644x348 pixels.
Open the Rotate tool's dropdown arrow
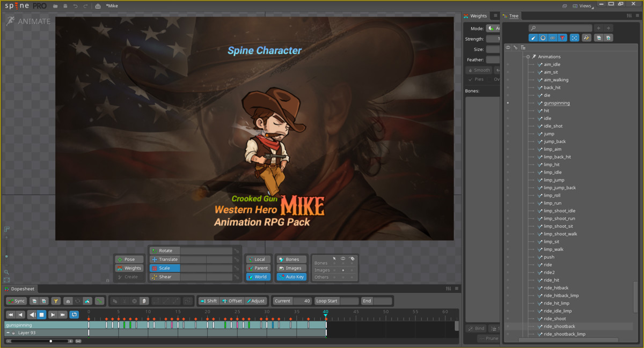coord(236,250)
